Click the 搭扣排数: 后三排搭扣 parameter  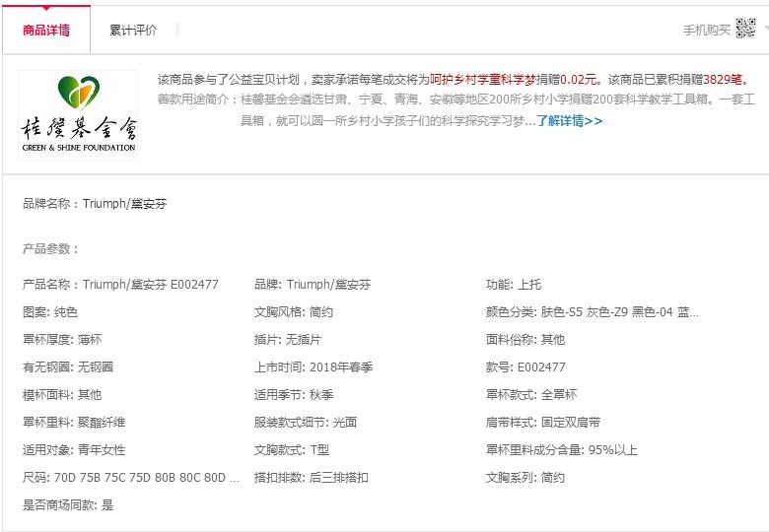(x=311, y=477)
